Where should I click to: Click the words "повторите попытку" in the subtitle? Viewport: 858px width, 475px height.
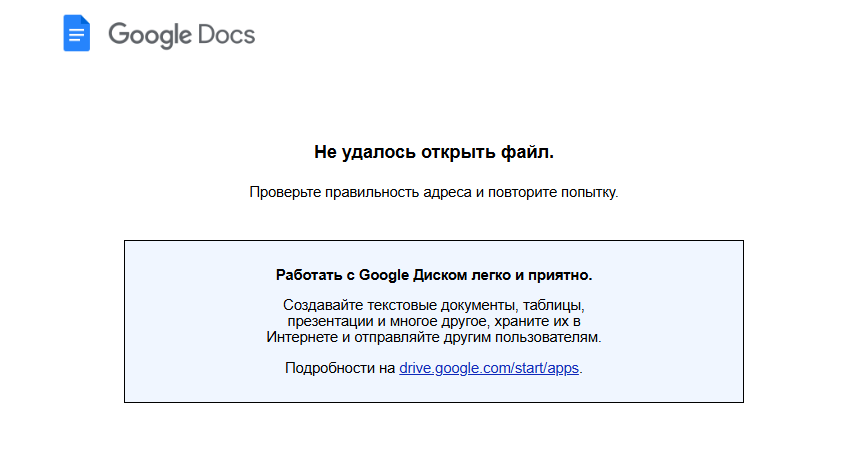(551, 192)
